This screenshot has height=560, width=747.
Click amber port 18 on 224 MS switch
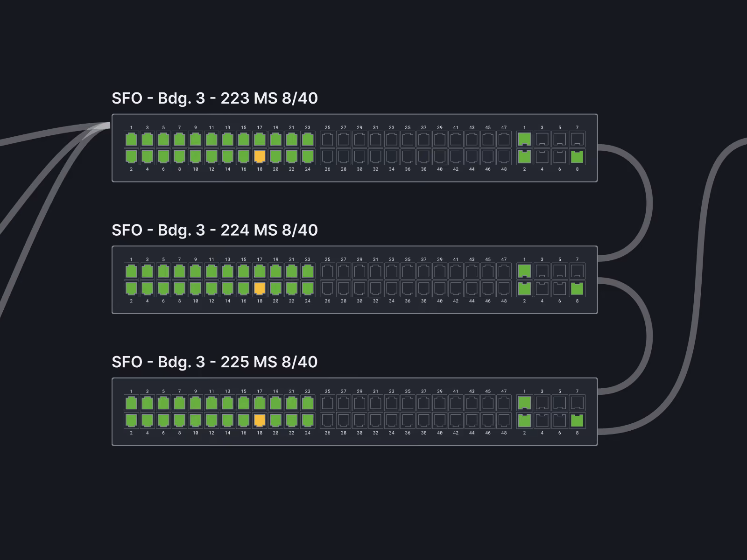[x=260, y=288]
